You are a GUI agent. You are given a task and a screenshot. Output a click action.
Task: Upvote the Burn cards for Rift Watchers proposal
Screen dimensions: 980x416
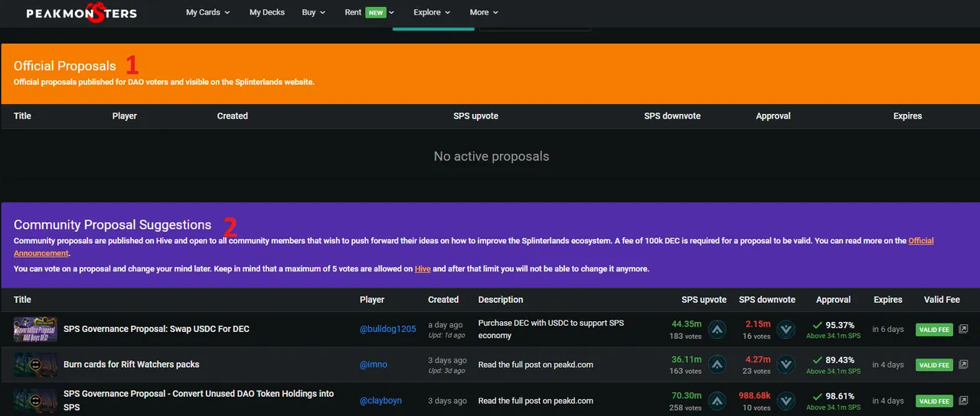717,365
